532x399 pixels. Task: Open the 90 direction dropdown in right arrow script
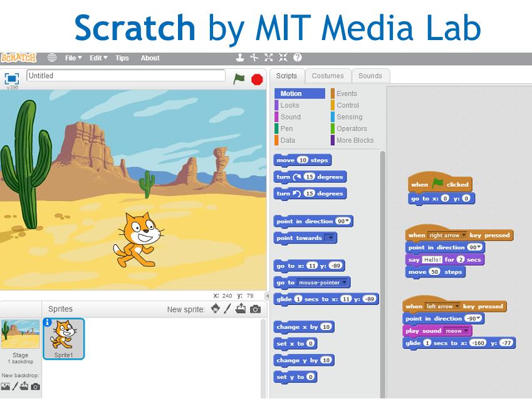[479, 247]
